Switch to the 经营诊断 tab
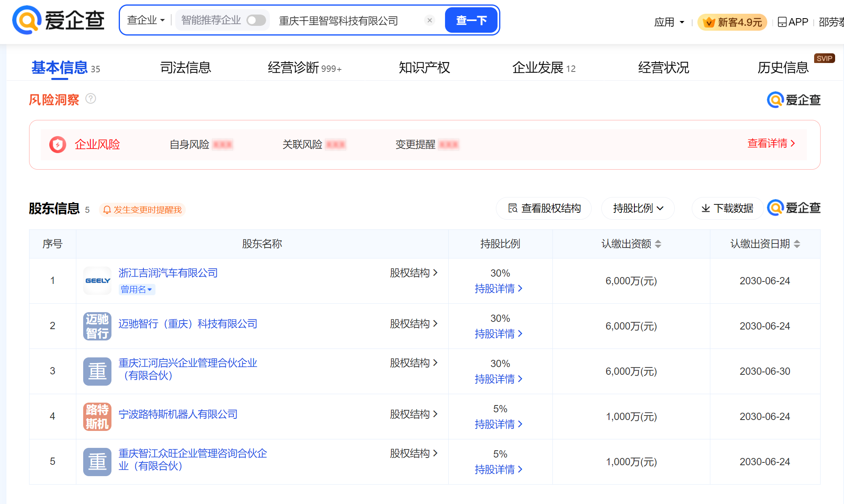The width and height of the screenshot is (844, 504). (304, 67)
